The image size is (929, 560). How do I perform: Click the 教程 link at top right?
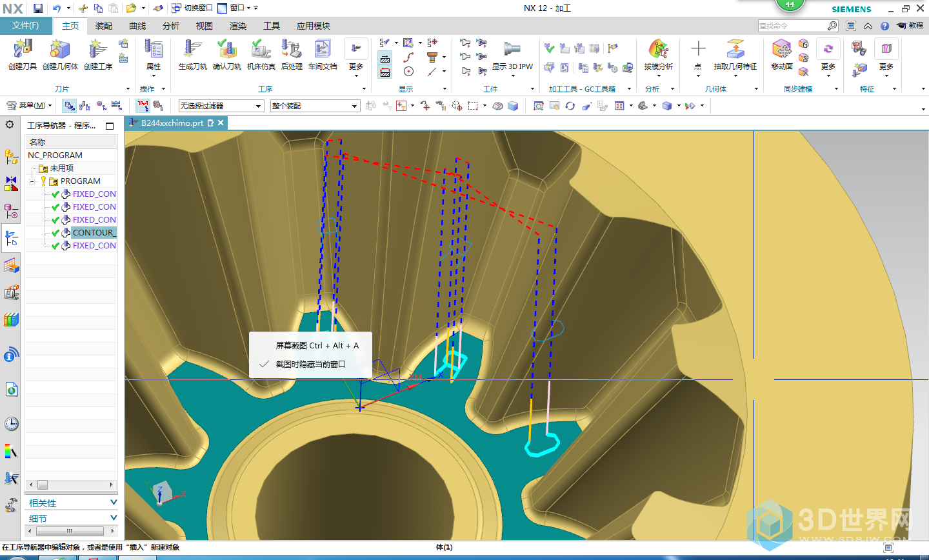(910, 26)
